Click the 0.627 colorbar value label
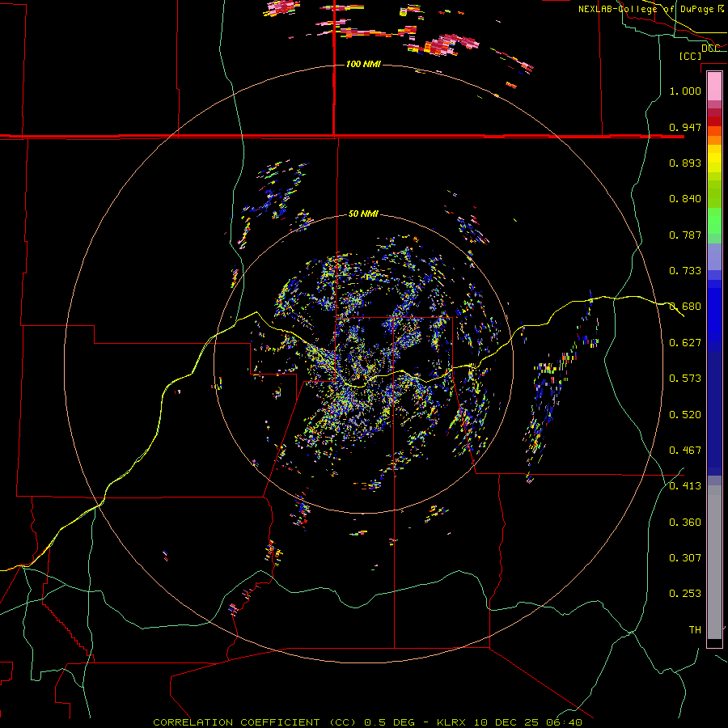 (x=685, y=343)
